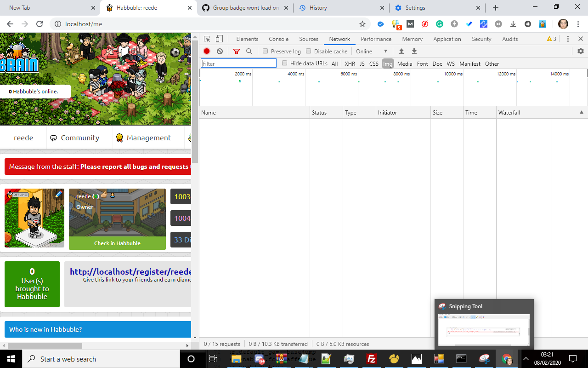This screenshot has height=368, width=588.
Task: Switch to the Console tab
Action: [x=278, y=39]
